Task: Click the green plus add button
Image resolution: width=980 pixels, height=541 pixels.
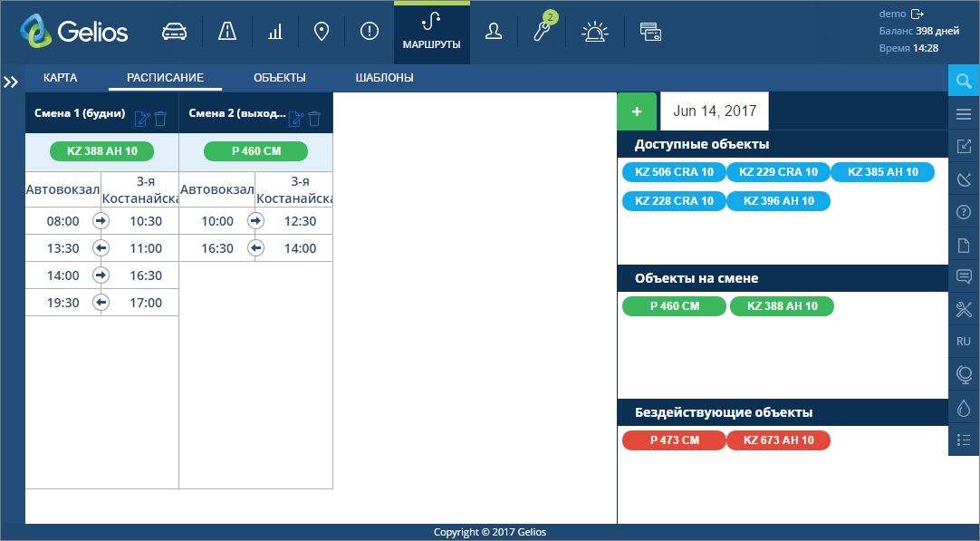Action: 637,111
